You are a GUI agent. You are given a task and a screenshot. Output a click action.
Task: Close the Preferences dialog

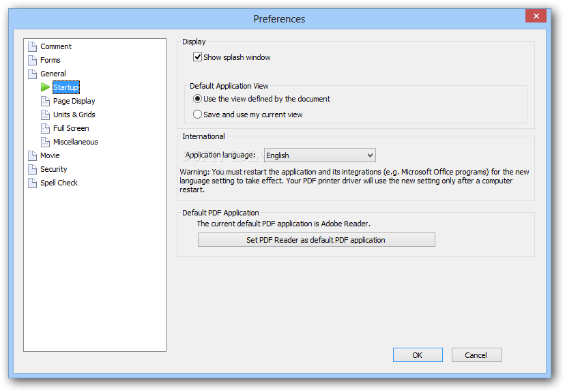coord(536,16)
